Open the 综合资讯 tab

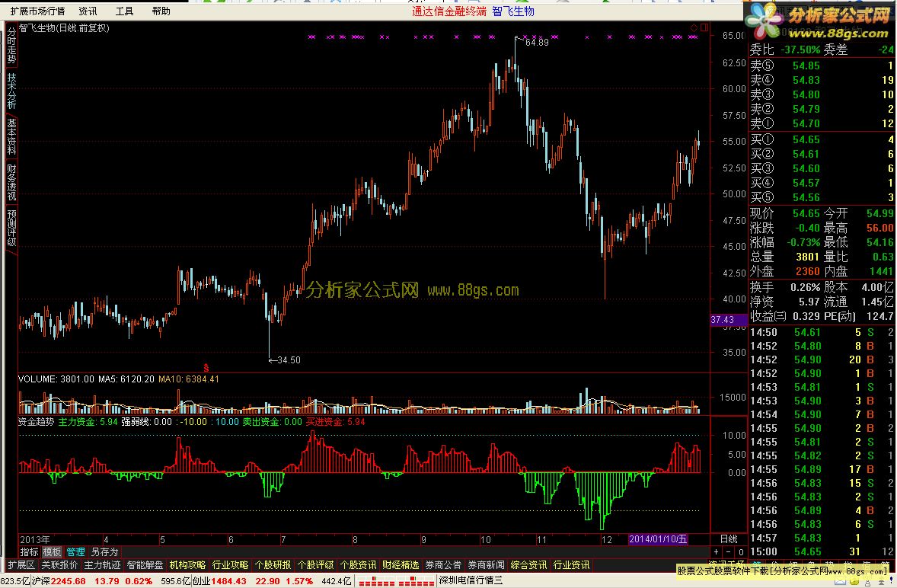click(528, 565)
